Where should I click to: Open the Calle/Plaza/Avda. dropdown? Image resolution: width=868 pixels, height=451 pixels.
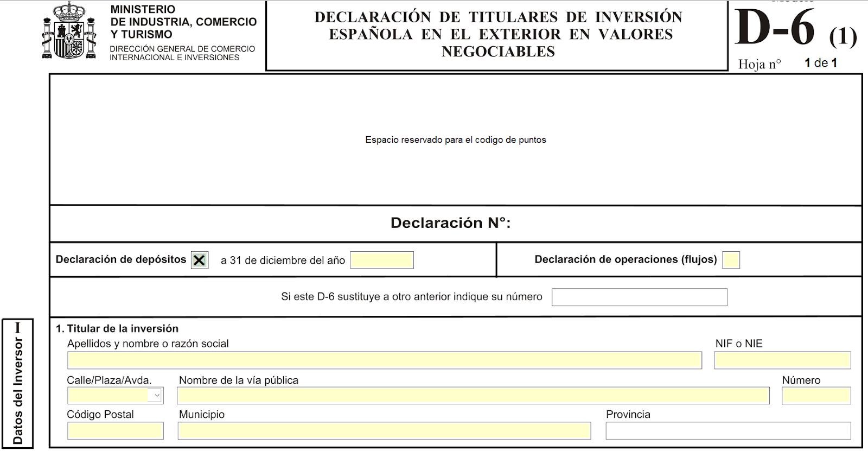point(116,395)
